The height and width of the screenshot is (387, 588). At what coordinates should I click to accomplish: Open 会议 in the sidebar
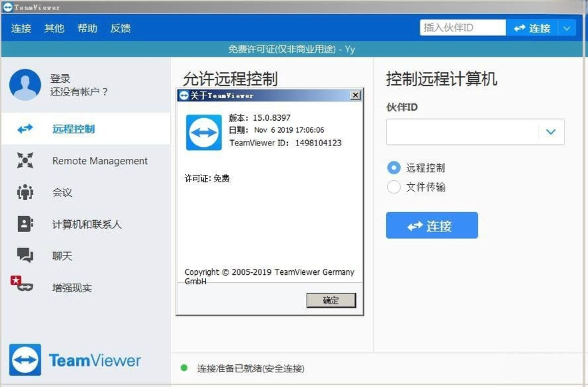pos(86,193)
